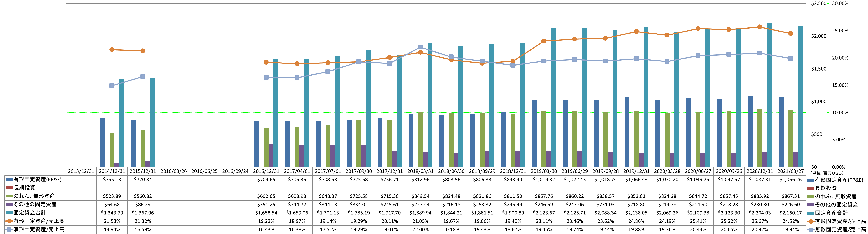Image resolution: width=868 pixels, height=234 pixels.
Task: Select the $1,066.43 PP&E cell
Action: (x=636, y=180)
